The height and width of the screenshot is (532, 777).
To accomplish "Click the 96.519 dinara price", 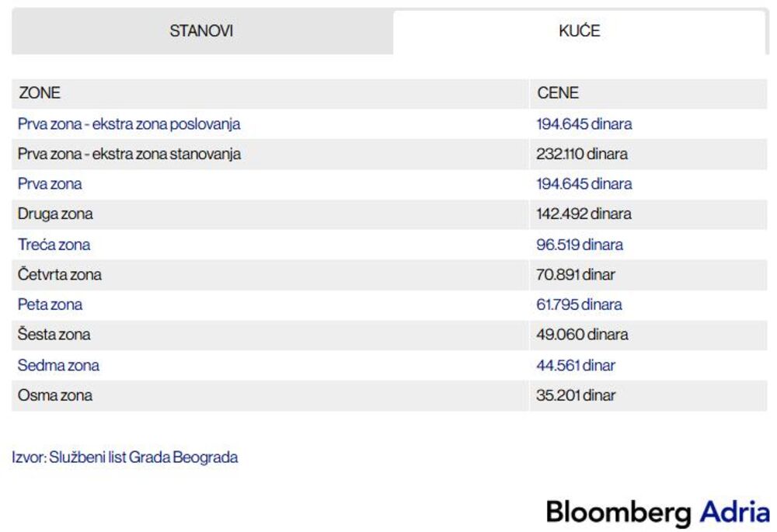I will [580, 245].
